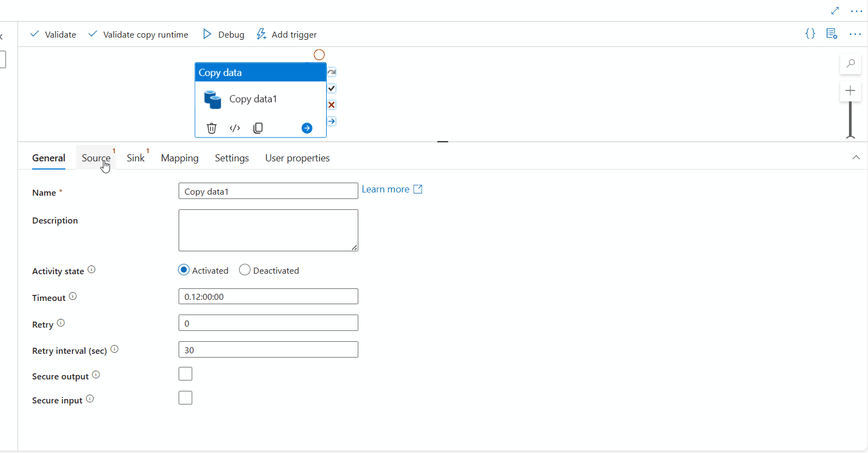868x453 pixels.
Task: Select the On completion arrow connector
Action: [332, 121]
